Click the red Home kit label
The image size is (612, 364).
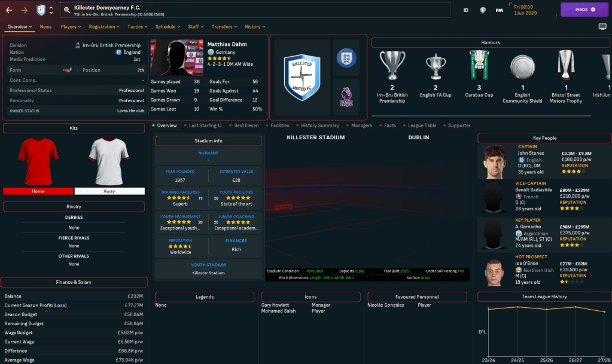[x=38, y=191]
